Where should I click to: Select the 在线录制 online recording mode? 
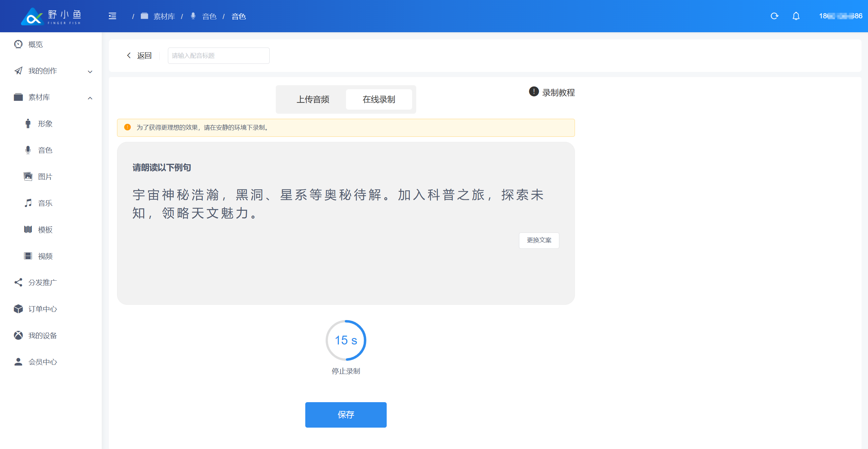point(379,99)
